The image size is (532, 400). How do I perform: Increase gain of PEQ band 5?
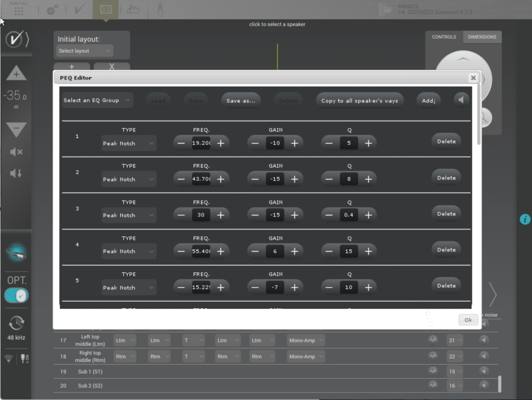(x=294, y=287)
